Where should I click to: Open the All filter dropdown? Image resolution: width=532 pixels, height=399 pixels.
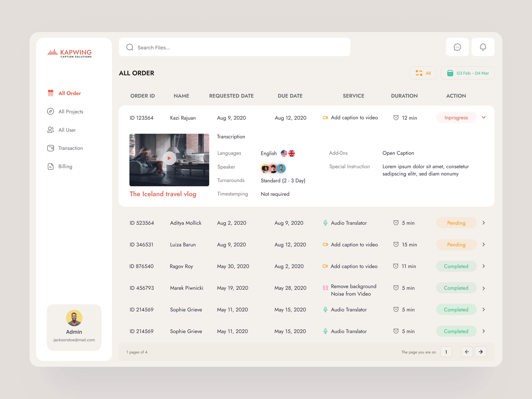pos(423,73)
